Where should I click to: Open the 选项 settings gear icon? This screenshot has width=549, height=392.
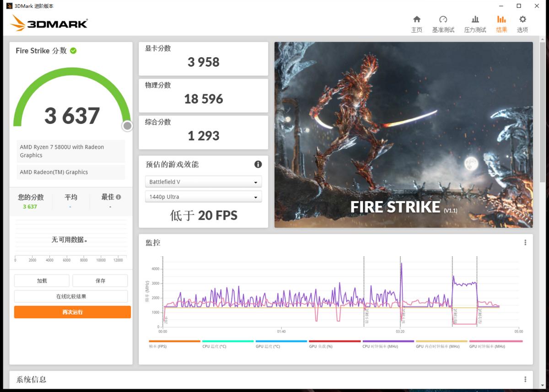(x=522, y=20)
